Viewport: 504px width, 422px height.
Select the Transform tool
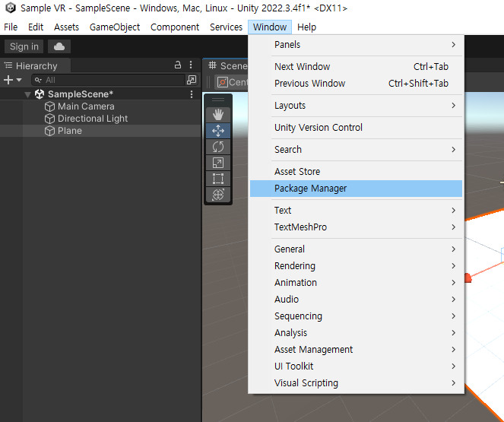pyautogui.click(x=218, y=195)
